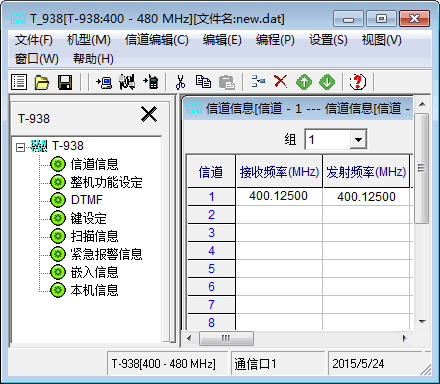Click the new file list icon in toolbar
440x384 pixels.
tap(19, 82)
